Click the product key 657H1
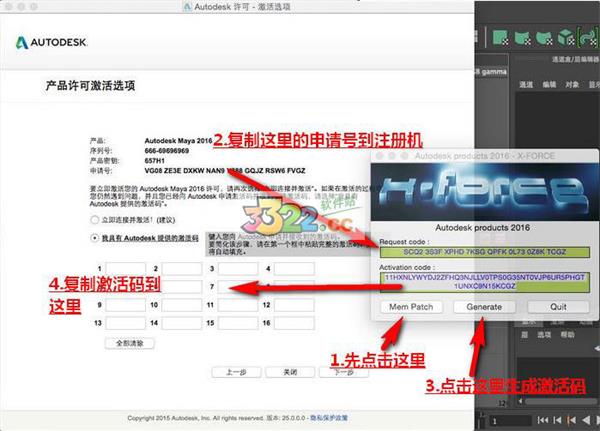The height and width of the screenshot is (431, 600). click(x=155, y=161)
